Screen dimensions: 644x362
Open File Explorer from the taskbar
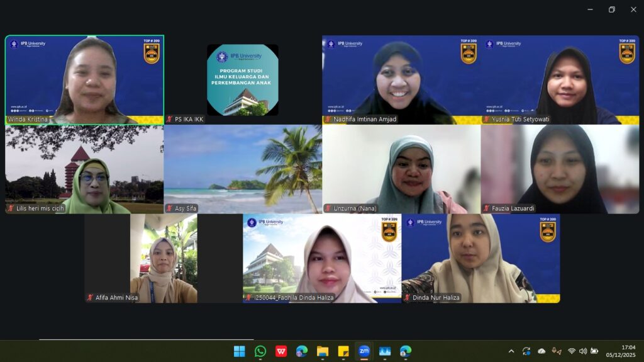323,351
